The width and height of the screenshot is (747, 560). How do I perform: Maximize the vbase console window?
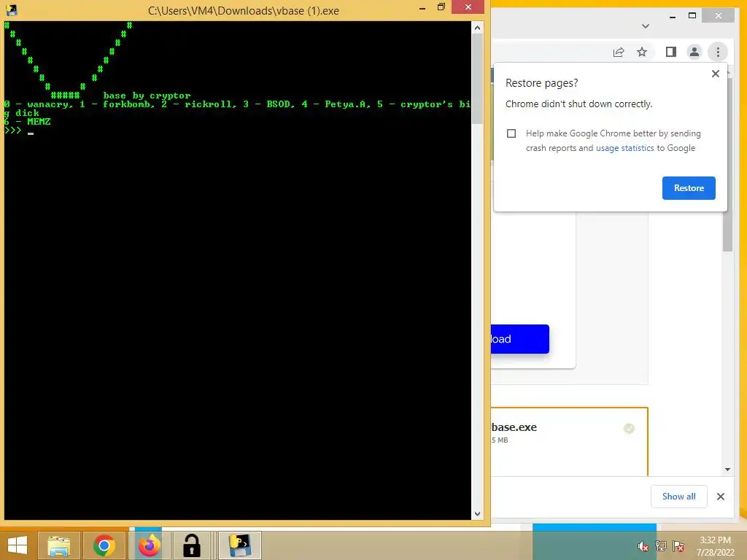coord(441,7)
